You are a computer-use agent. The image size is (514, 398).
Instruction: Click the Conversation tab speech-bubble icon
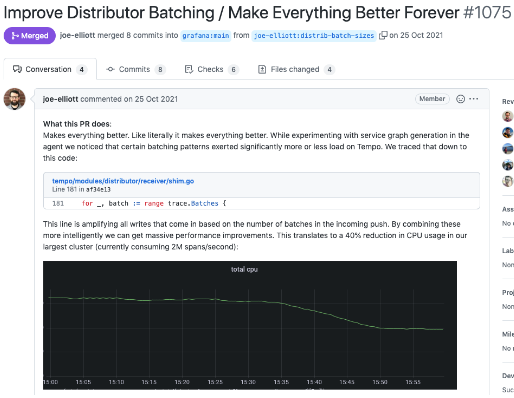[17, 69]
